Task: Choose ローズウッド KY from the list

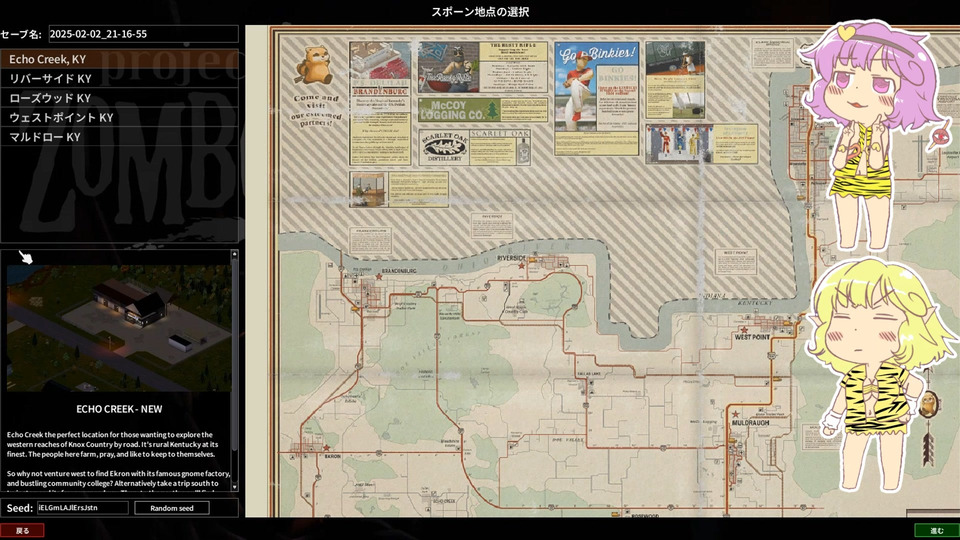Action: coord(119,98)
